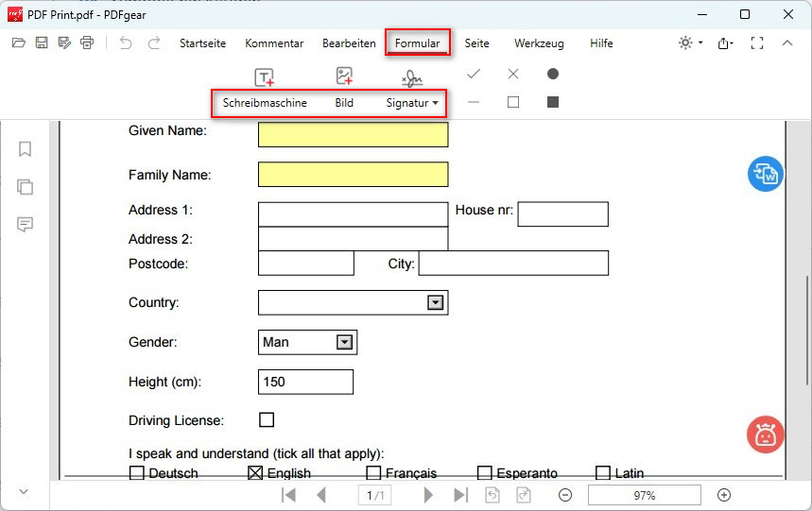Viewport: 812px width, 511px height.
Task: Go to the previous page
Action: point(321,495)
